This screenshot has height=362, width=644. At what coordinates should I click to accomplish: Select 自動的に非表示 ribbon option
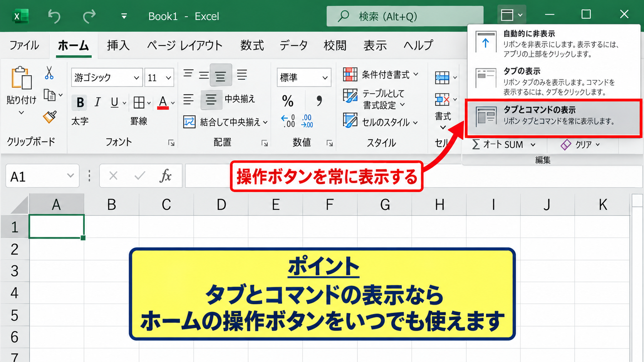553,43
